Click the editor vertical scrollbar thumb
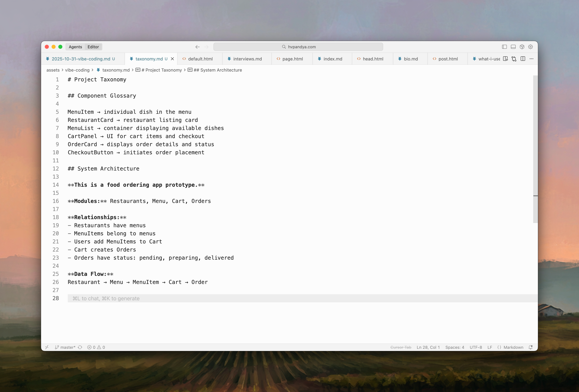This screenshot has width=579, height=392. point(535,149)
